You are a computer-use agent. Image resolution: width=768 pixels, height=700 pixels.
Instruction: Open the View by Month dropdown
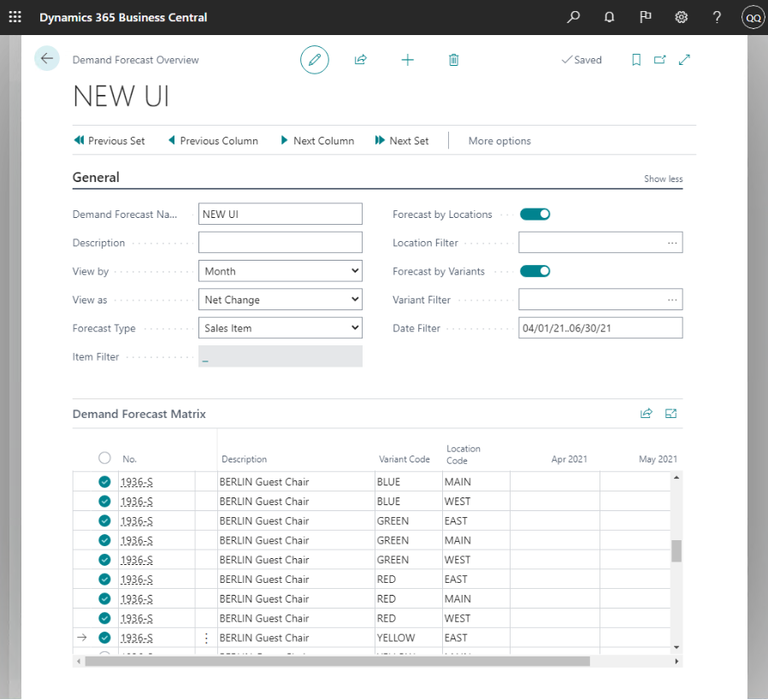pos(281,271)
